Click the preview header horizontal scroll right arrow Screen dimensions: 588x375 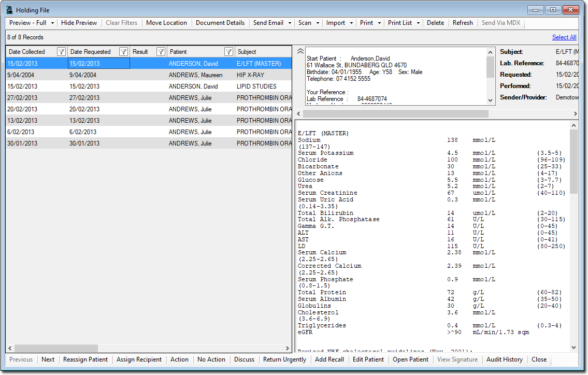(575, 113)
